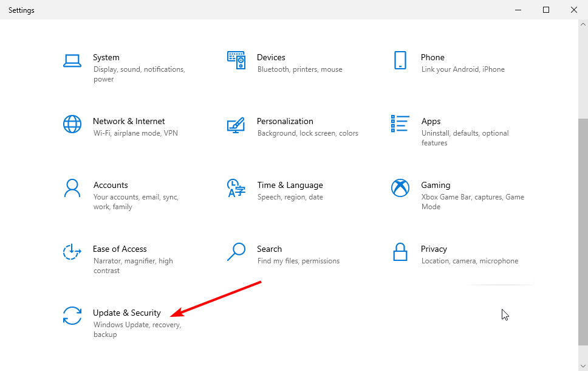Click the Accounts person icon
Screen dimensions: 588x371
point(72,188)
